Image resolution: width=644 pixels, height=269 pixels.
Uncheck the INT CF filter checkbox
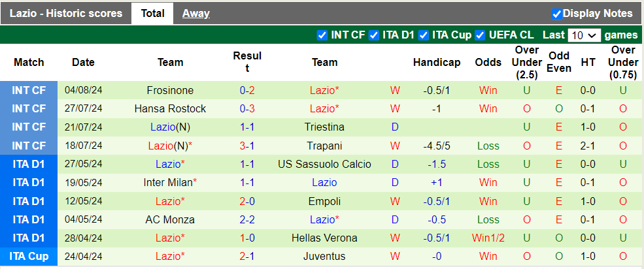coord(322,35)
